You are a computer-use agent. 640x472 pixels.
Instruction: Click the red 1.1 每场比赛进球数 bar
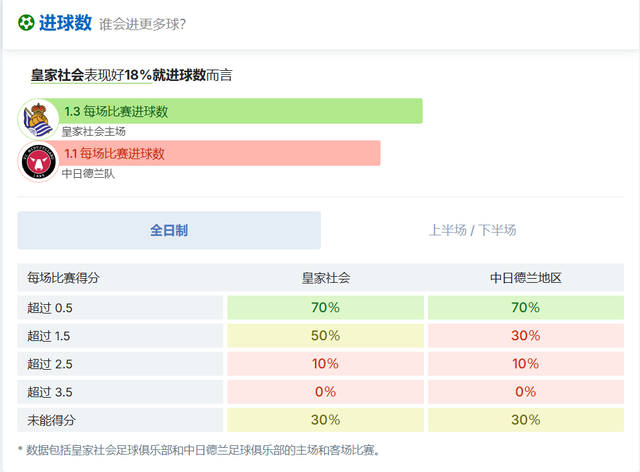click(x=220, y=153)
